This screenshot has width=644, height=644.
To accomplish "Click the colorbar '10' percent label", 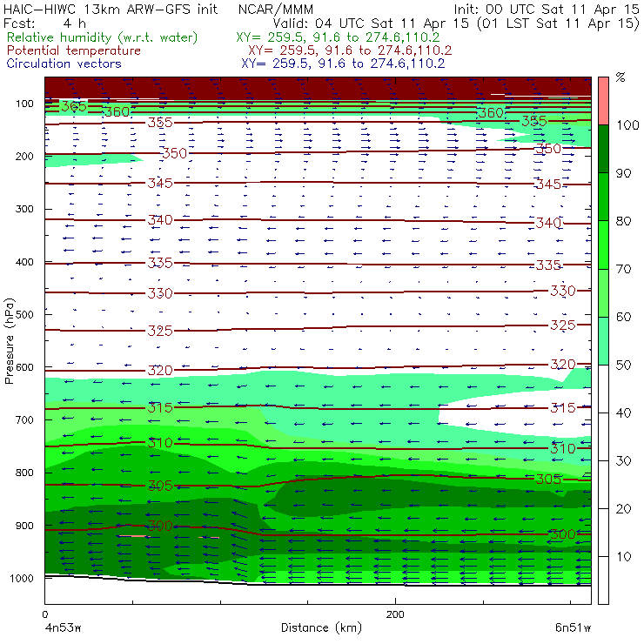I will click(623, 556).
